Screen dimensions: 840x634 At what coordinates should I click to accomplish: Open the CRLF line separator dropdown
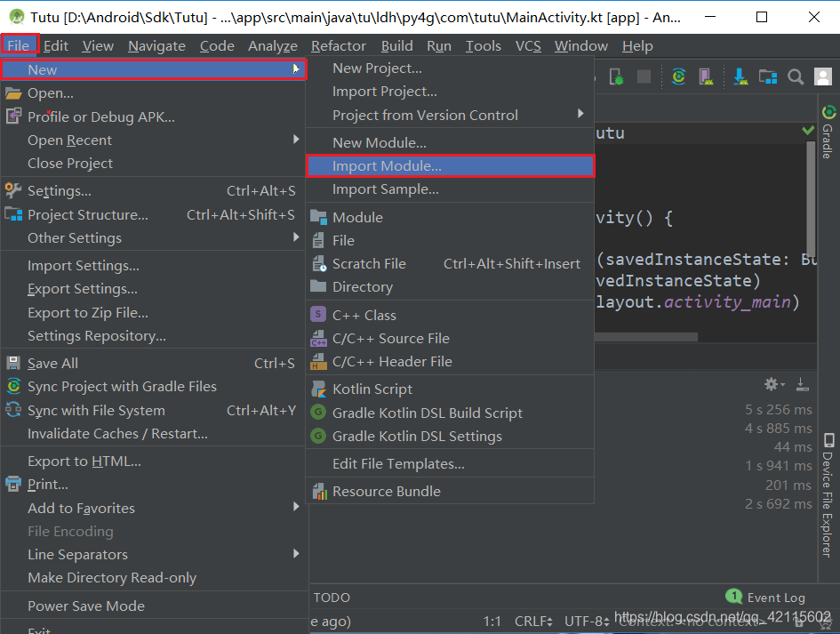pyautogui.click(x=533, y=622)
